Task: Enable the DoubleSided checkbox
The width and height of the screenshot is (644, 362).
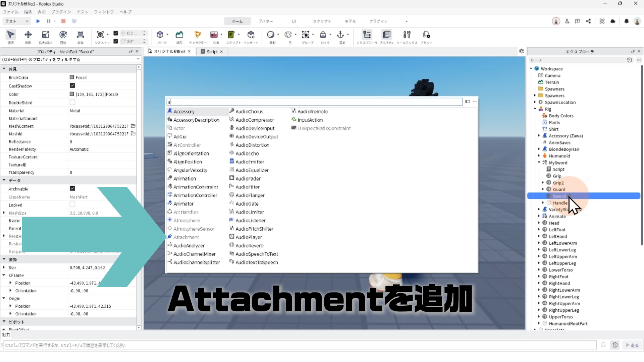Action: [72, 103]
